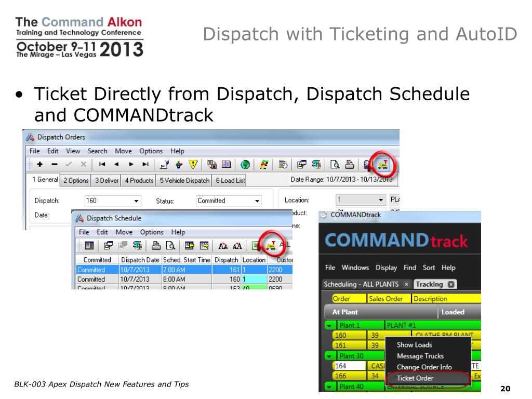The width and height of the screenshot is (532, 399).
Task: Open the Options menu in Dispatch Schedule
Action: coord(152,232)
